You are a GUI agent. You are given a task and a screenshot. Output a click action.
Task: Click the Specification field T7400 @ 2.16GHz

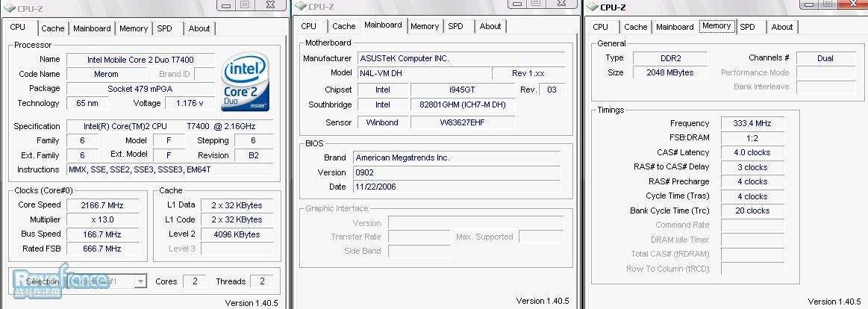(169, 126)
